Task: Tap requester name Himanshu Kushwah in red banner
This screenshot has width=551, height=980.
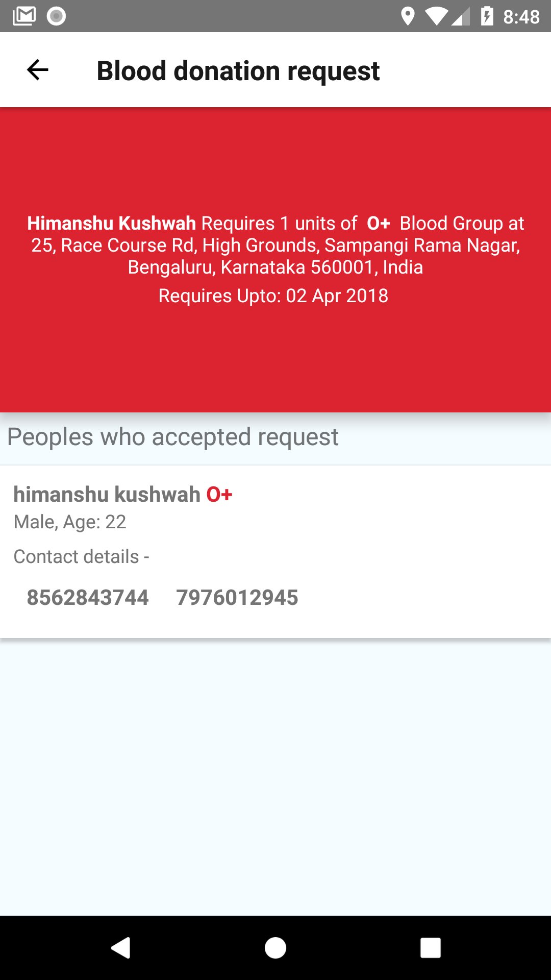Action: 111,223
